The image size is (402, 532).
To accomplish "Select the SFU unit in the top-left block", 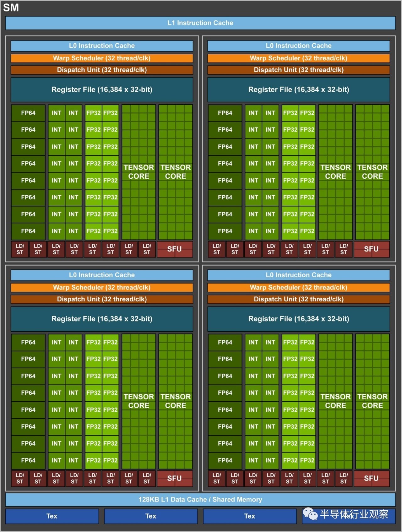I will 175,249.
